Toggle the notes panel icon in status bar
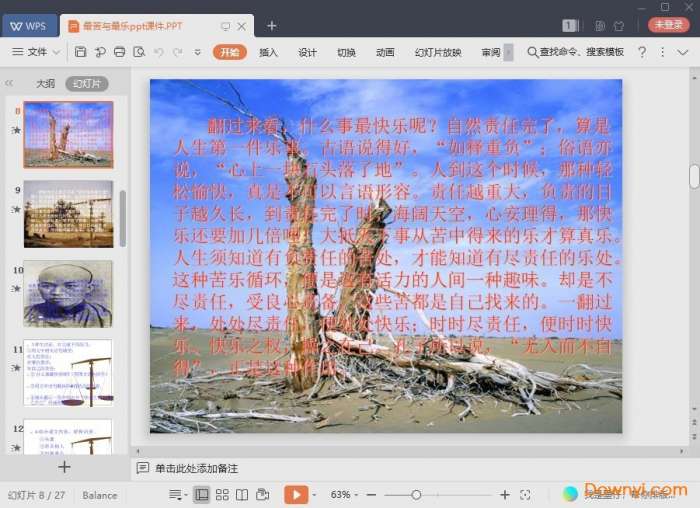Image resolution: width=700 pixels, height=508 pixels. 175,495
